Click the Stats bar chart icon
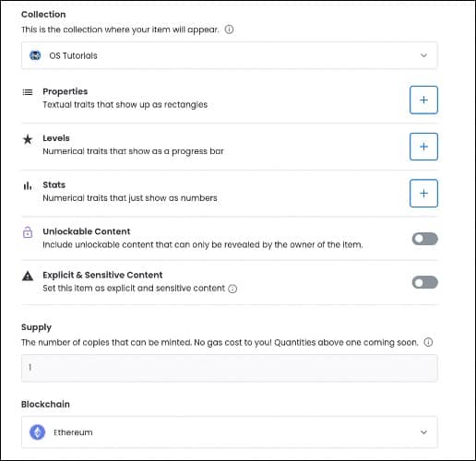Image resolution: width=476 pixels, height=461 pixels. pyautogui.click(x=28, y=185)
